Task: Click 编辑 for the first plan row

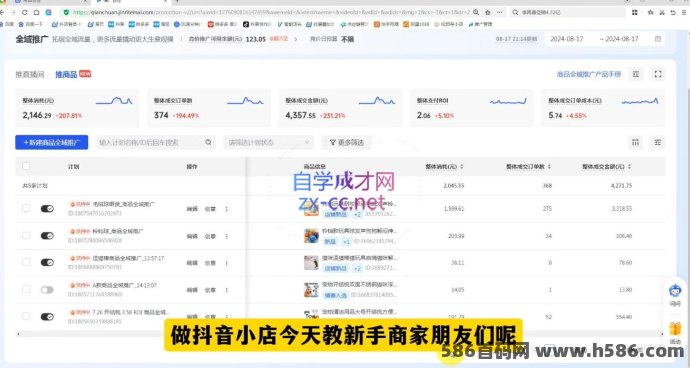Action: [192, 209]
